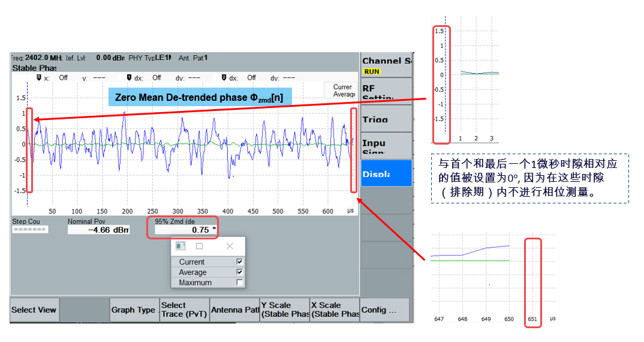Click the Stable Phase view title
The image size is (644, 342).
(x=35, y=68)
